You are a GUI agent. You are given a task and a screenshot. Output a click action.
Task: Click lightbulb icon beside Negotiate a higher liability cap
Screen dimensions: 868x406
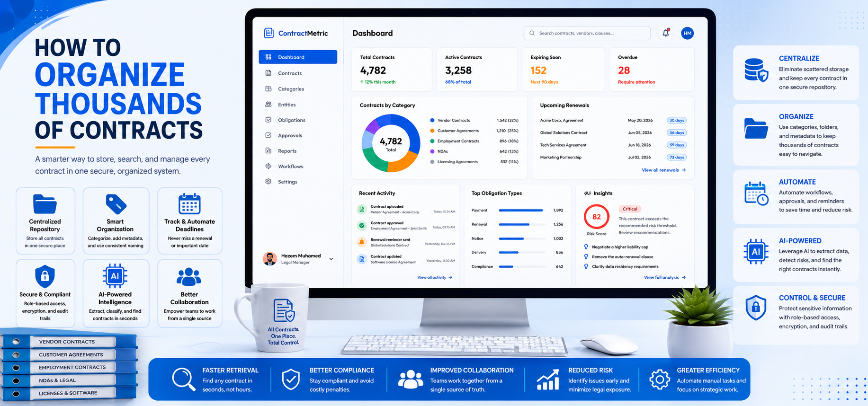[586, 247]
